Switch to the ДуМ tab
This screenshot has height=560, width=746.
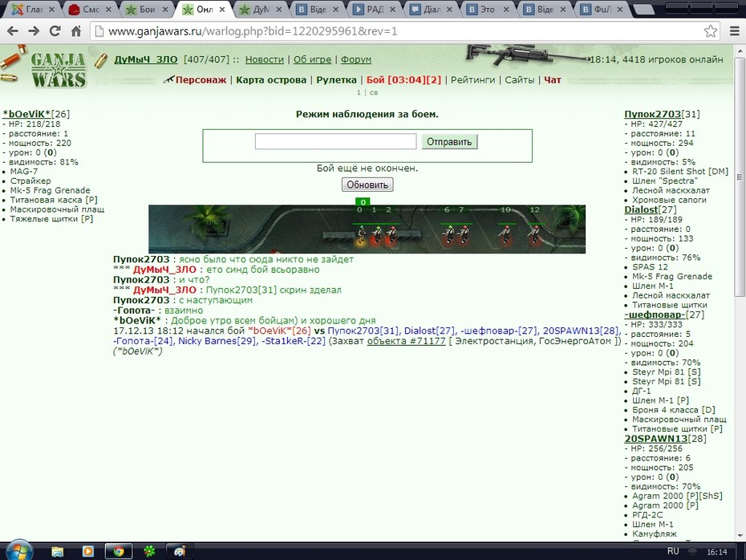pos(260,10)
